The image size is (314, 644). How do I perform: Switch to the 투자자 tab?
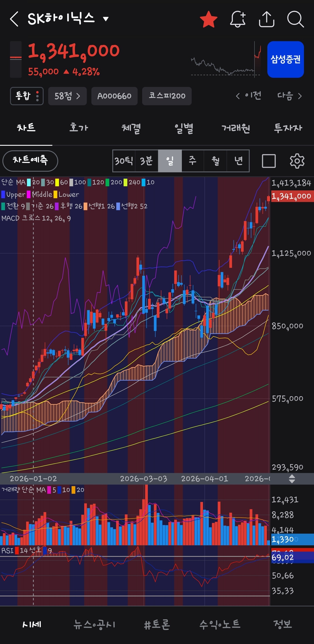coord(288,128)
